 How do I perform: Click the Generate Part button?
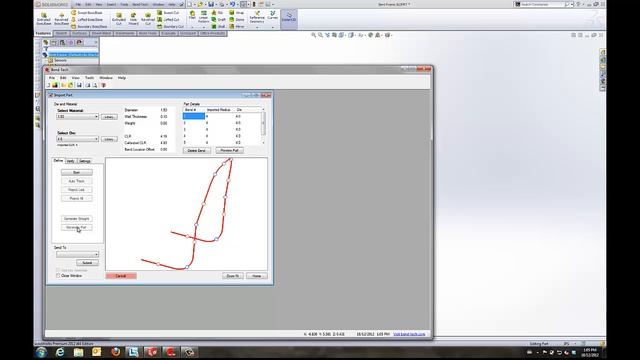77,227
